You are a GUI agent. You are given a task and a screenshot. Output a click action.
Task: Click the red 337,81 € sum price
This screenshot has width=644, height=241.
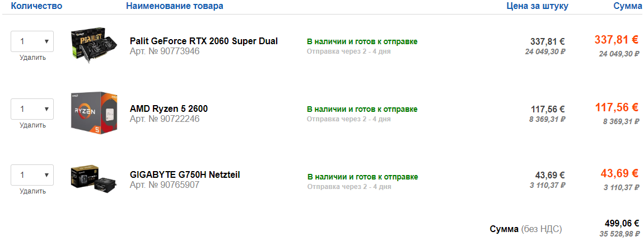pyautogui.click(x=616, y=40)
